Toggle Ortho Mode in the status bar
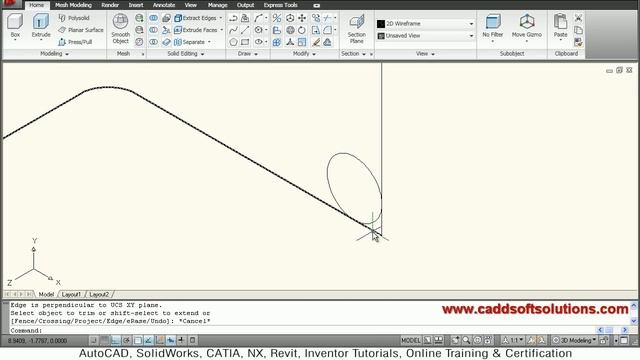The width and height of the screenshot is (640, 360). (116, 340)
